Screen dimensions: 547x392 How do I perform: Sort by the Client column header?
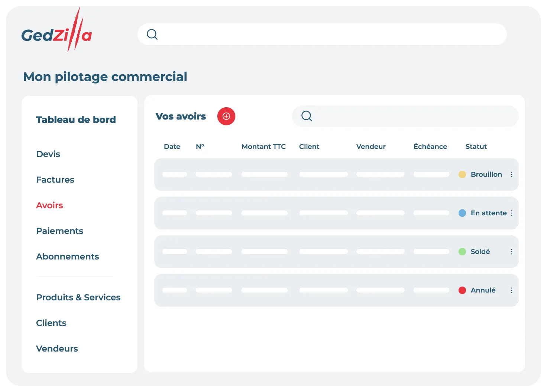pyautogui.click(x=309, y=147)
